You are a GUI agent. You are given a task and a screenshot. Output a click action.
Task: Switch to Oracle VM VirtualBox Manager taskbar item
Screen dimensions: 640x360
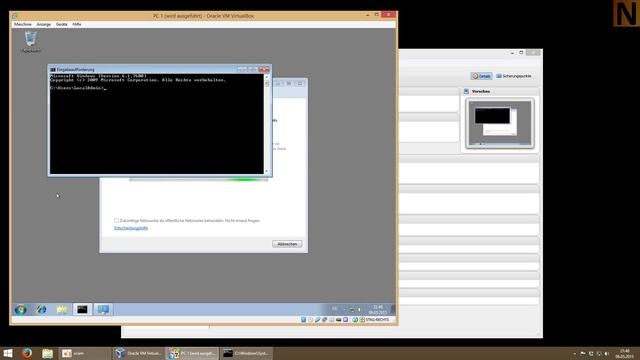(138, 353)
